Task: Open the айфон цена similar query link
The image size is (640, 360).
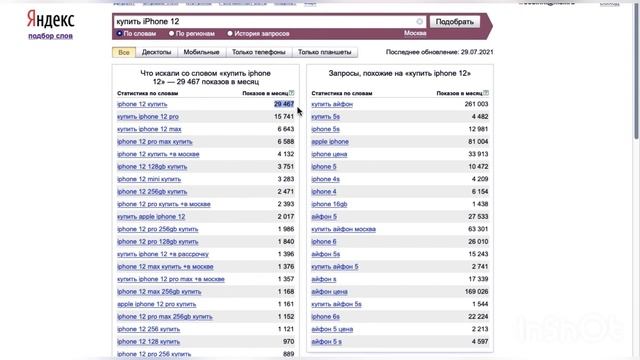Action: pyautogui.click(x=329, y=291)
